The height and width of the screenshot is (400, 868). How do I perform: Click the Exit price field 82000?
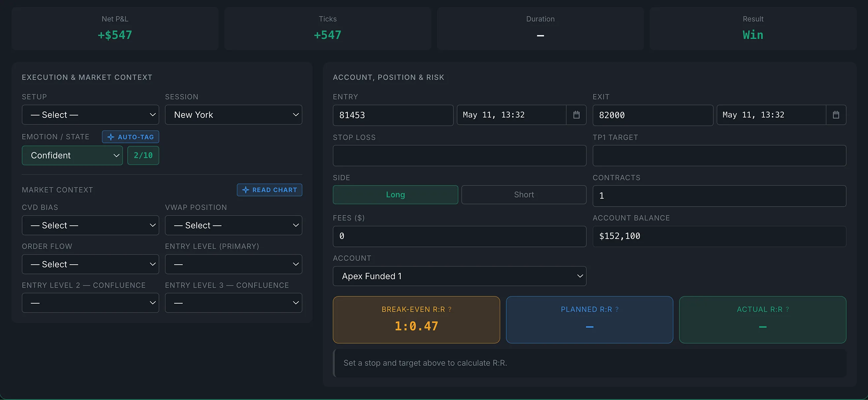(653, 115)
